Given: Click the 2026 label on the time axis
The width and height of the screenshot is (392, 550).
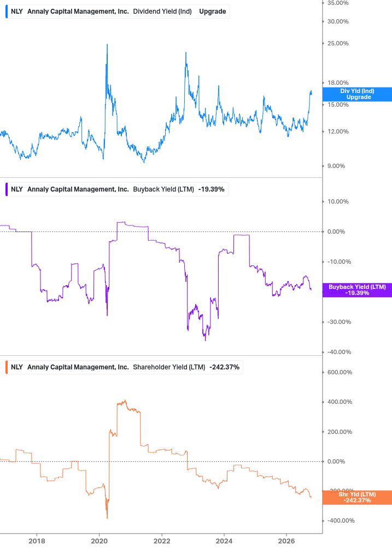Looking at the screenshot, I should pyautogui.click(x=286, y=541).
